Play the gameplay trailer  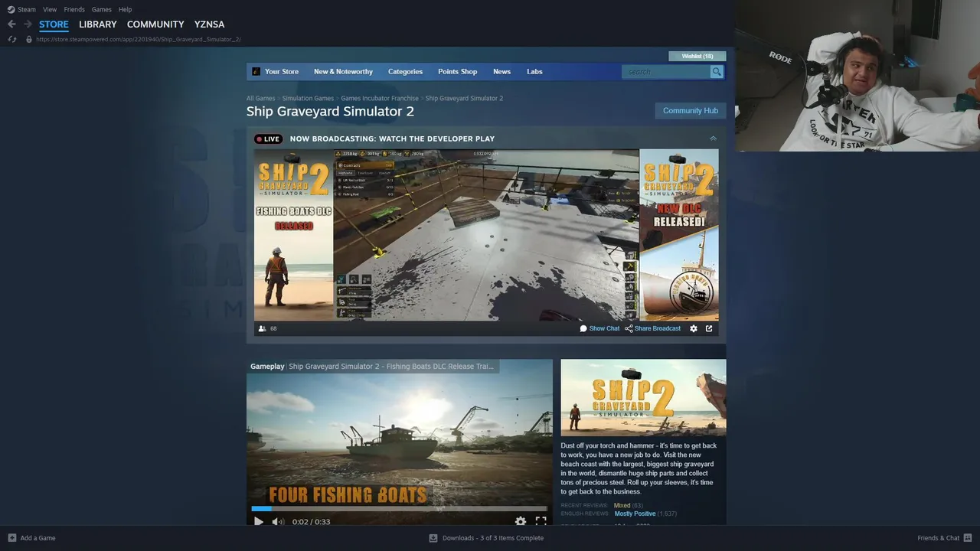coord(258,521)
